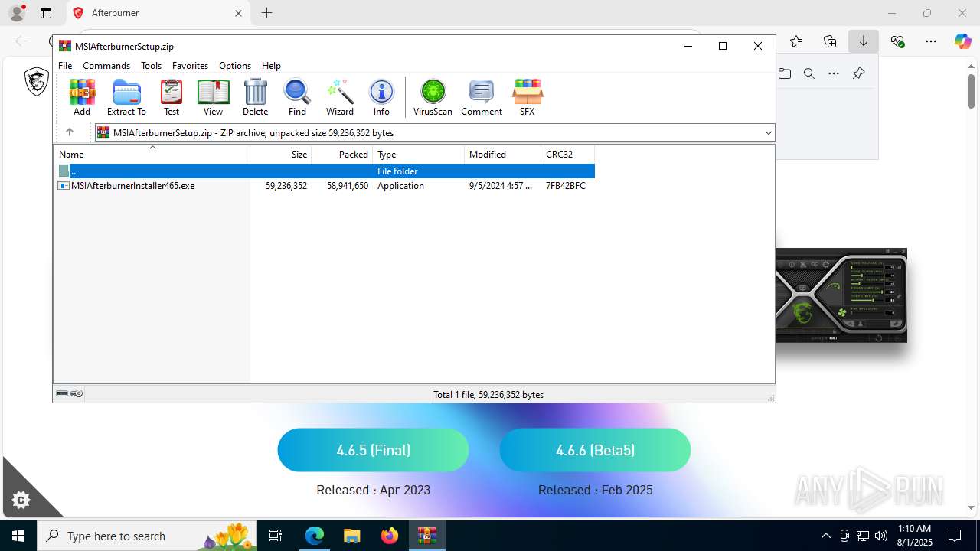
Task: Open a new browser tab
Action: 266,13
